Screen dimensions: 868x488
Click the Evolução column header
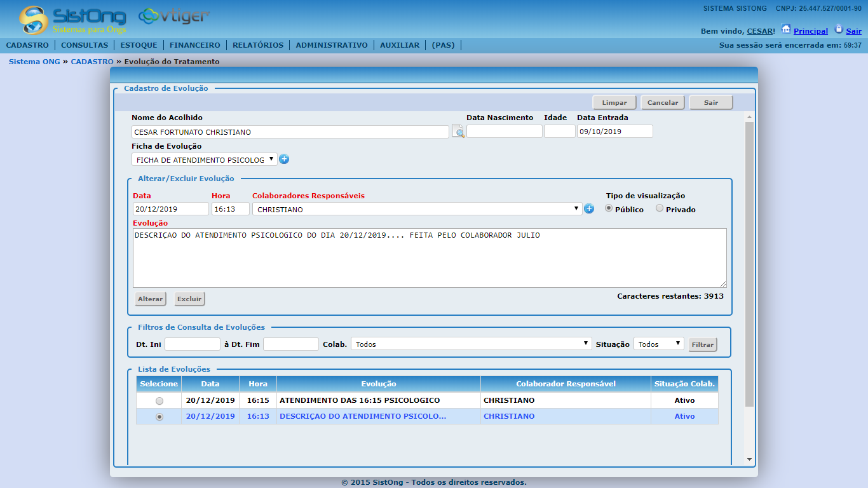(x=379, y=384)
